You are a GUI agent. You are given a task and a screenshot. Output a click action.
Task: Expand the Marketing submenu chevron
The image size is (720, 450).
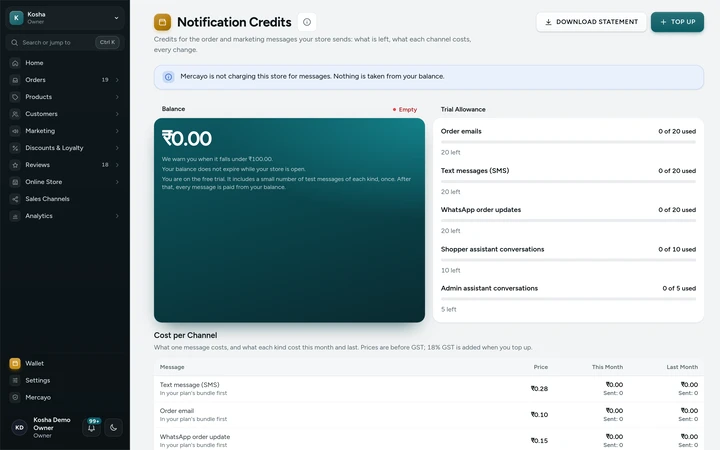[117, 131]
